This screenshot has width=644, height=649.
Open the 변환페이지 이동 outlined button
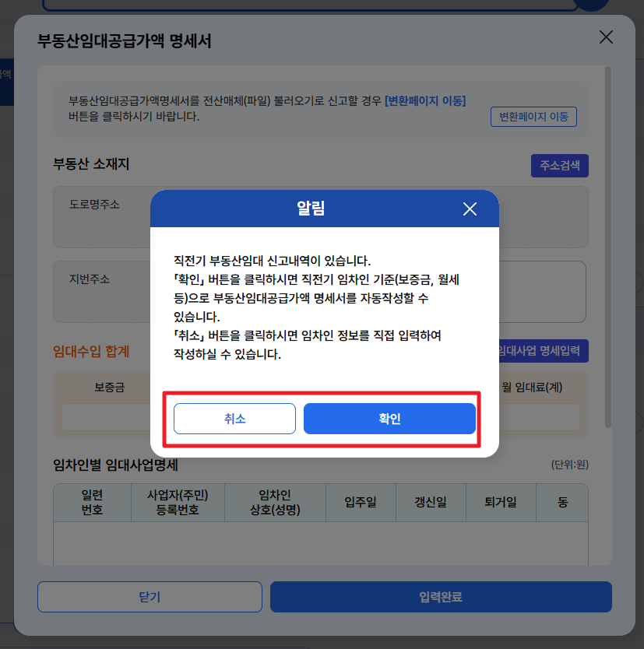533,117
